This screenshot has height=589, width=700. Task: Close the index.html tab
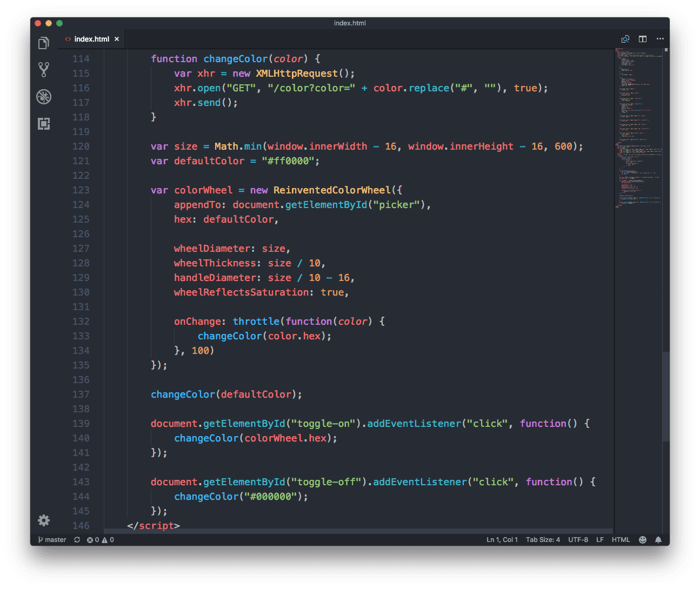coord(117,39)
